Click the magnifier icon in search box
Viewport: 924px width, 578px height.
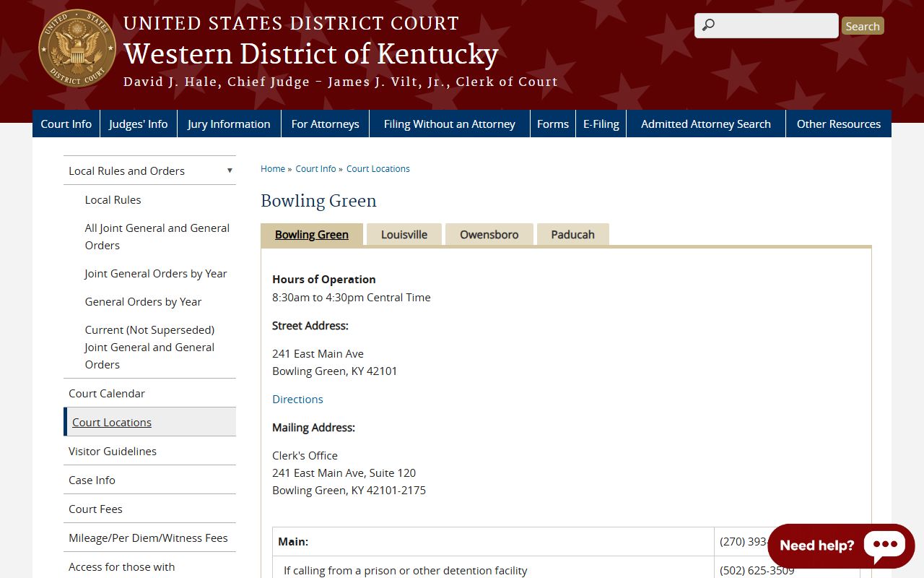[x=708, y=25]
